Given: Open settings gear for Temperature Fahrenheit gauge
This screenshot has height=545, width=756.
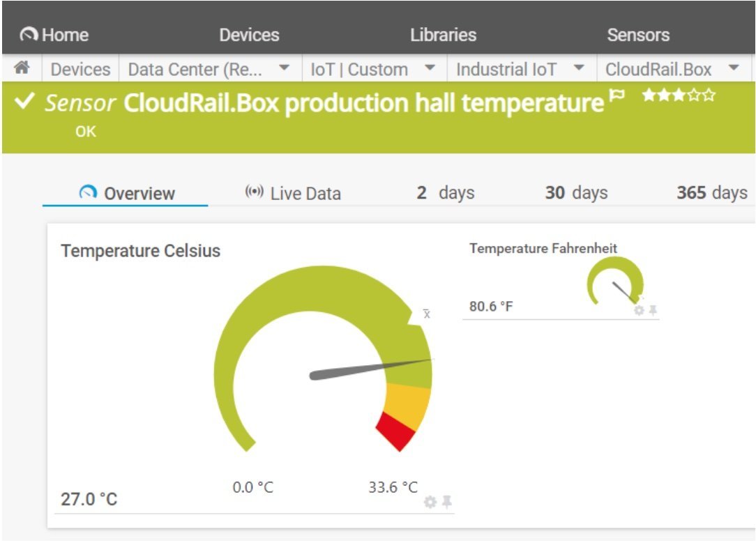Looking at the screenshot, I should click(639, 311).
